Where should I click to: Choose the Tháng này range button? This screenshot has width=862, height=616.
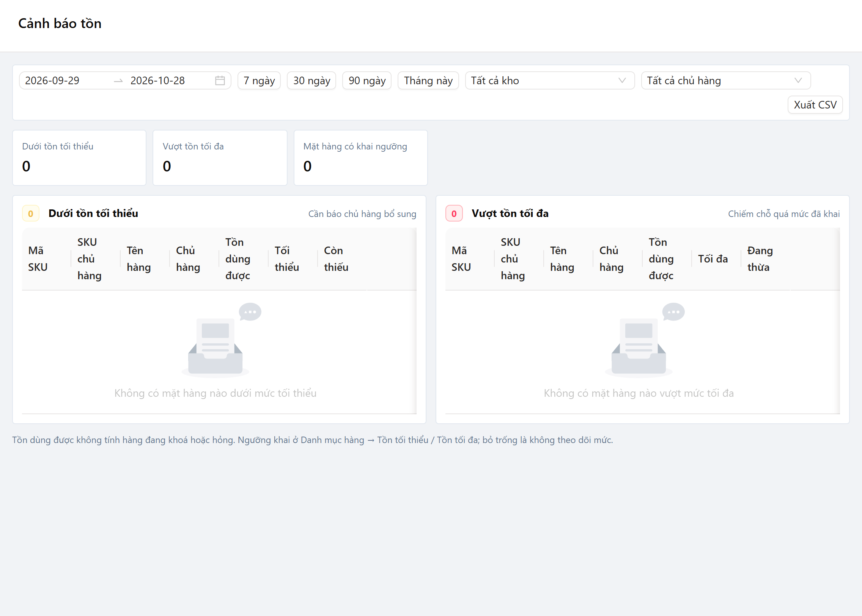[x=428, y=80]
